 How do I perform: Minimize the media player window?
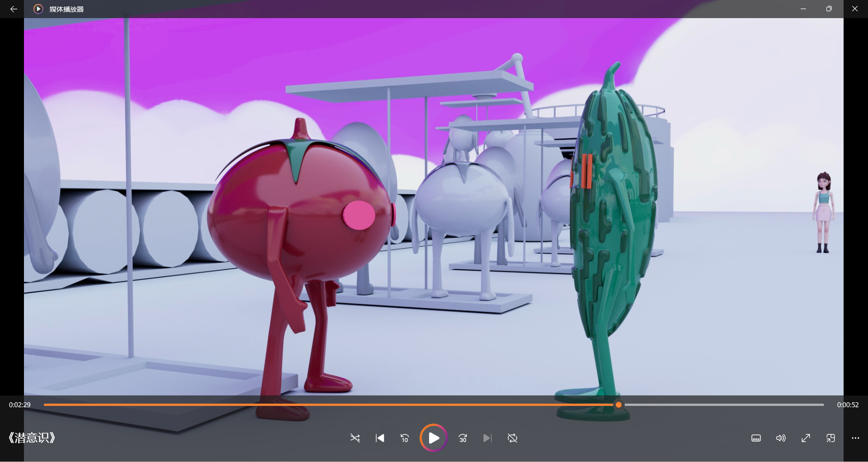(x=803, y=9)
